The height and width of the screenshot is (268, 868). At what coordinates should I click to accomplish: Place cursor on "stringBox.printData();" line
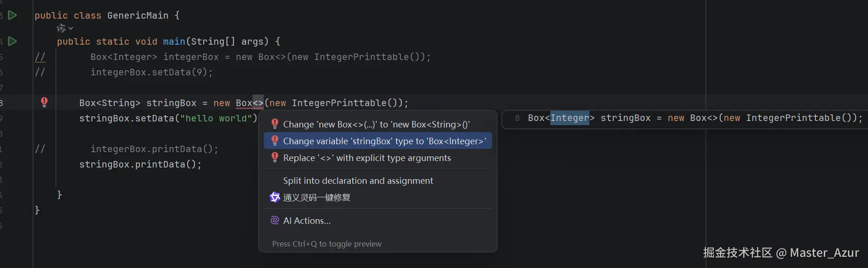click(140, 164)
